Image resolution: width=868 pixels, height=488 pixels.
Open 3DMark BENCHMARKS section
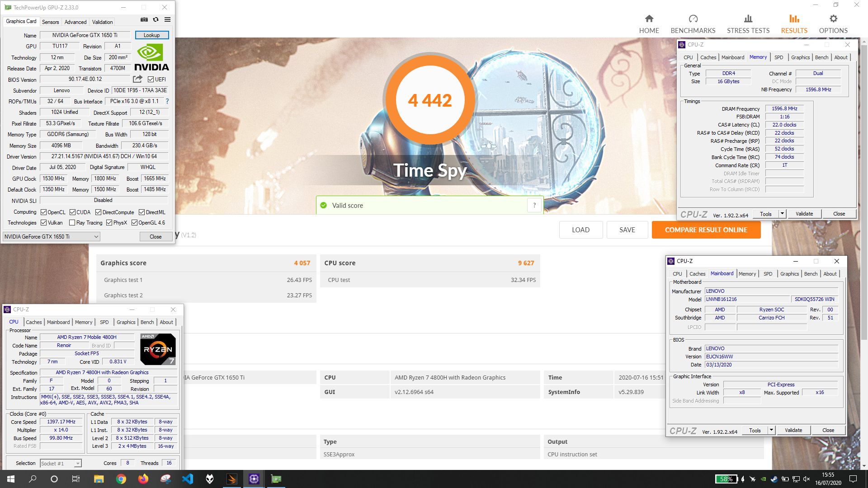[693, 24]
